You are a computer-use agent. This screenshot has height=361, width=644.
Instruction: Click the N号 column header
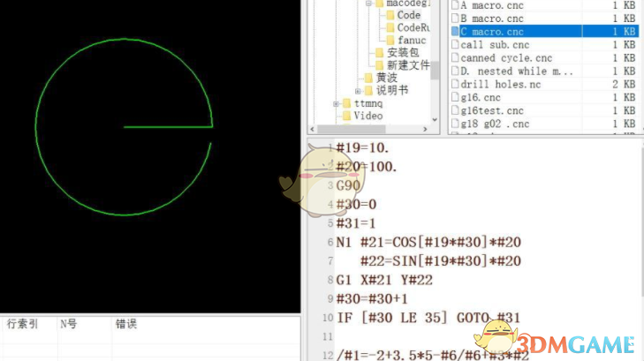click(68, 324)
